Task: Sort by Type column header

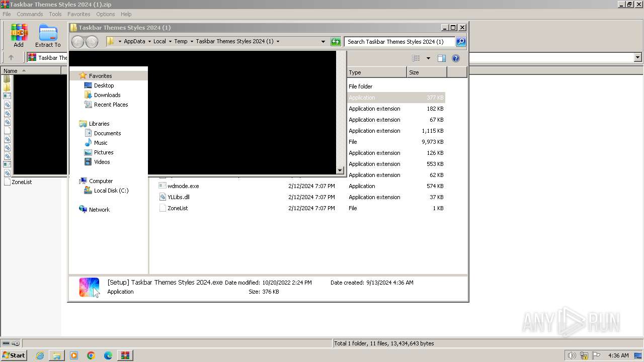Action: [376, 72]
